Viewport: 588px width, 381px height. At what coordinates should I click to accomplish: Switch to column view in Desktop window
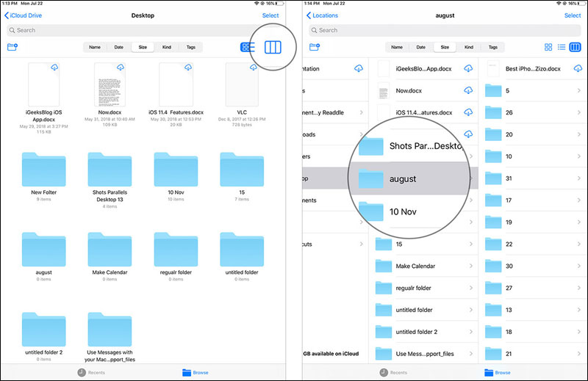tap(273, 47)
